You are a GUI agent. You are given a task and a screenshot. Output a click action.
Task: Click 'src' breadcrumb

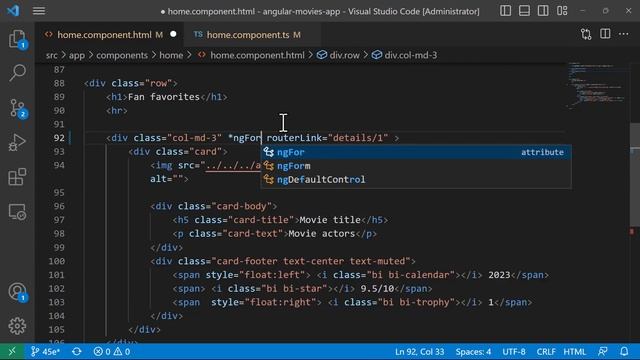(51, 55)
